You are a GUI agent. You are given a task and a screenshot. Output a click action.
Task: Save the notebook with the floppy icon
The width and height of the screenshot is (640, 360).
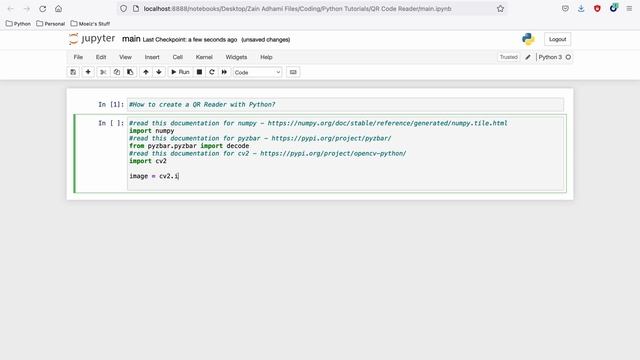pos(73,72)
